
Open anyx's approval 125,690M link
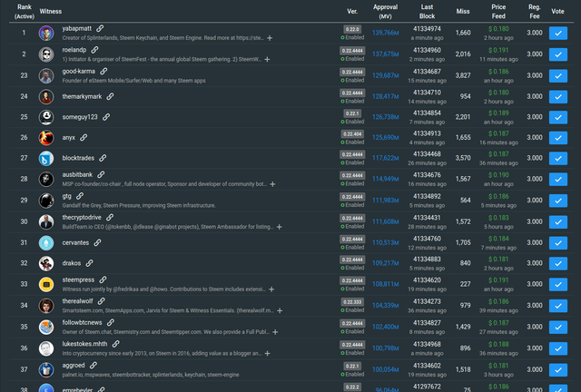click(x=385, y=137)
